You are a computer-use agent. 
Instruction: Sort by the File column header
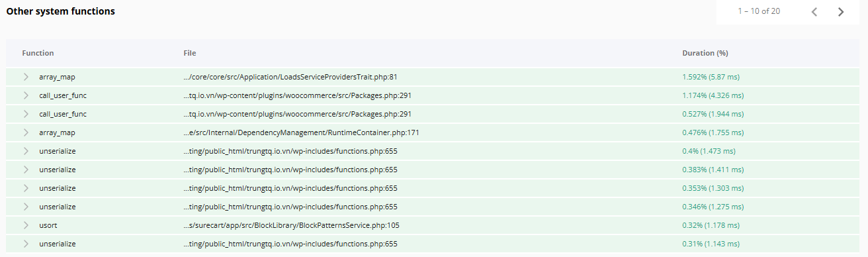[190, 53]
